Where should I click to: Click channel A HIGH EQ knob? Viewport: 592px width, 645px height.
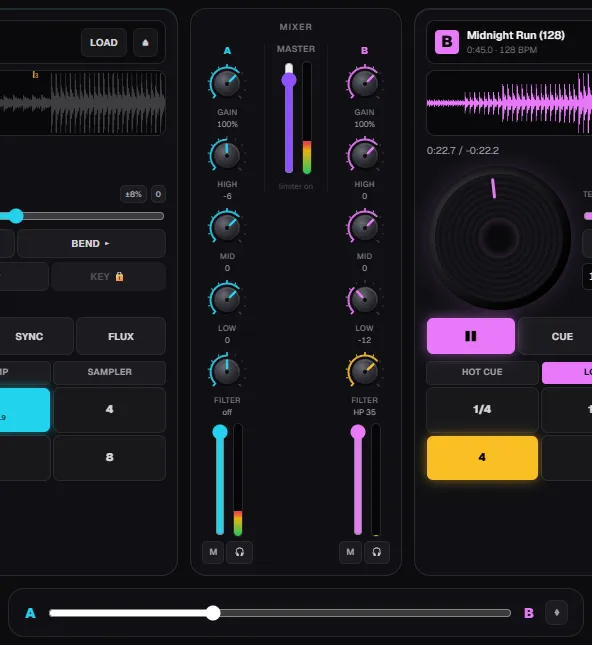click(x=226, y=155)
